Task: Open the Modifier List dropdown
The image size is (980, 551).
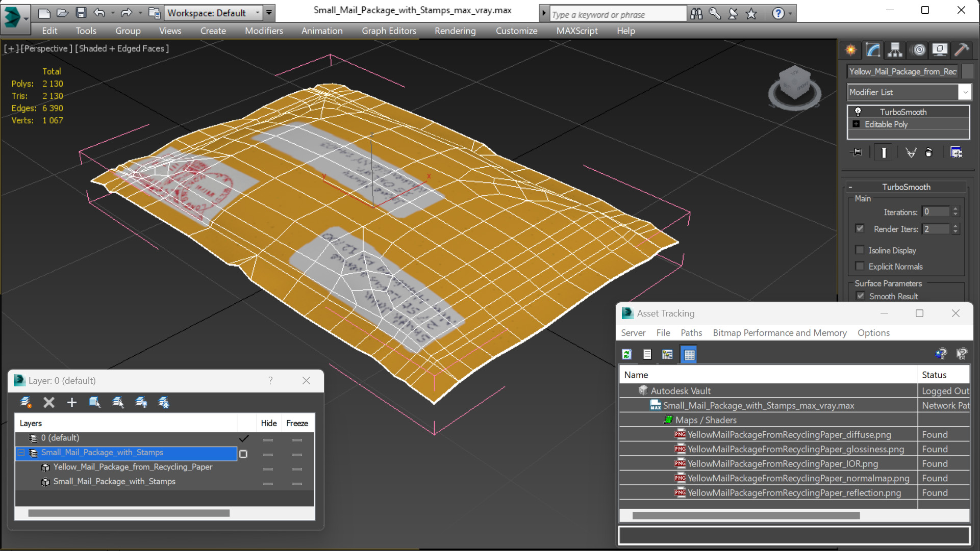Action: pyautogui.click(x=965, y=92)
